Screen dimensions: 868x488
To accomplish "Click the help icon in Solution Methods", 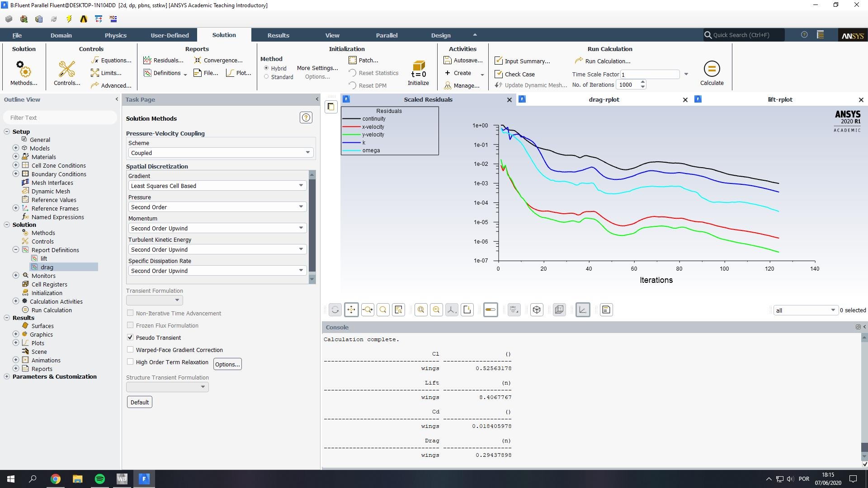I will click(x=306, y=118).
